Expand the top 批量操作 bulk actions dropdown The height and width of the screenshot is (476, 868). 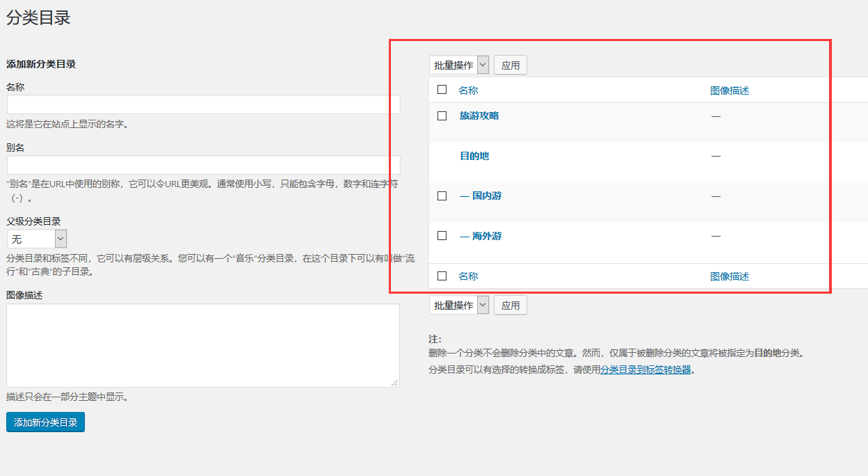(x=459, y=65)
